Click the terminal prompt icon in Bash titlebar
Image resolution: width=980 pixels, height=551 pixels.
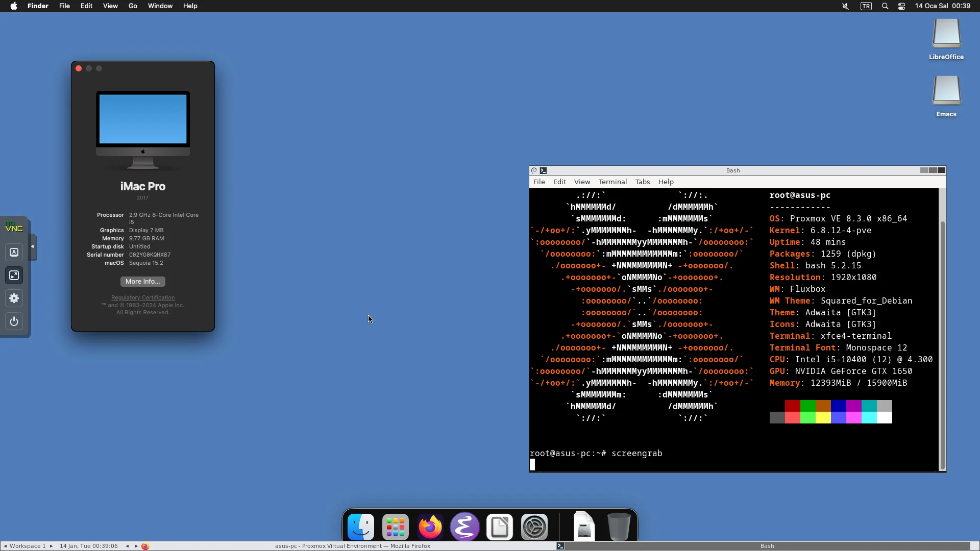point(544,170)
